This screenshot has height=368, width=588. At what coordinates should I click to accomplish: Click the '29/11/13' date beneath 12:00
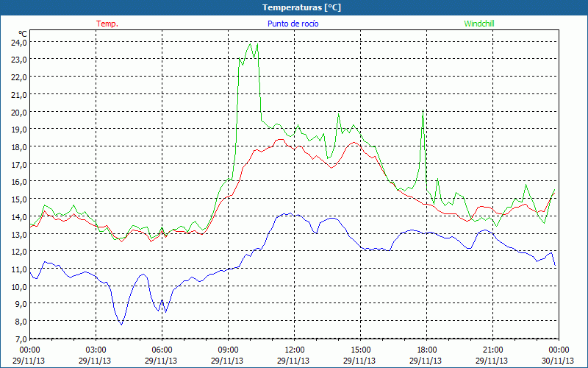[x=293, y=361]
